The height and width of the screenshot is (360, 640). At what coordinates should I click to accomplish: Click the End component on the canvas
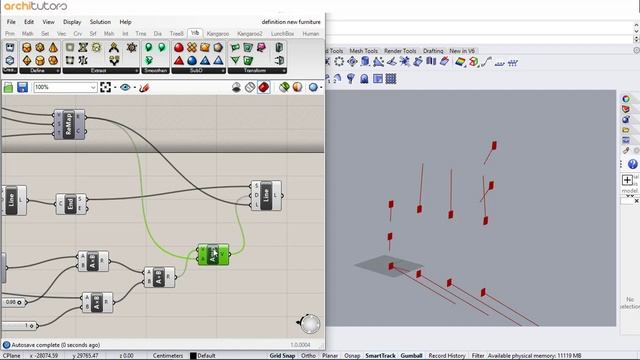click(71, 204)
